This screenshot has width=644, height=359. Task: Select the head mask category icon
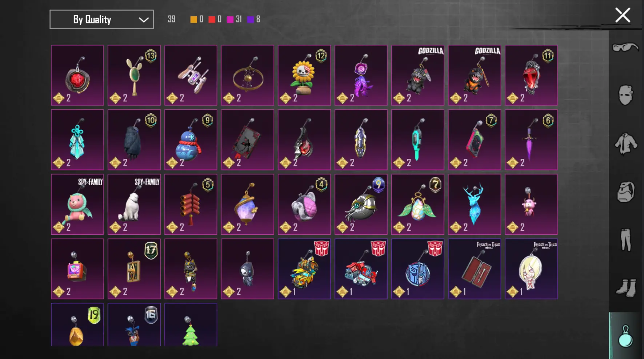click(625, 95)
